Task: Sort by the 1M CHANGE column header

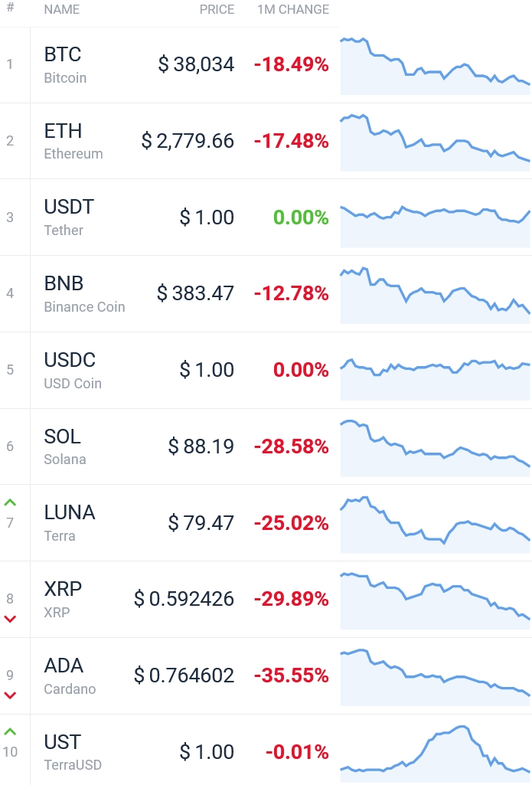Action: pos(293,9)
